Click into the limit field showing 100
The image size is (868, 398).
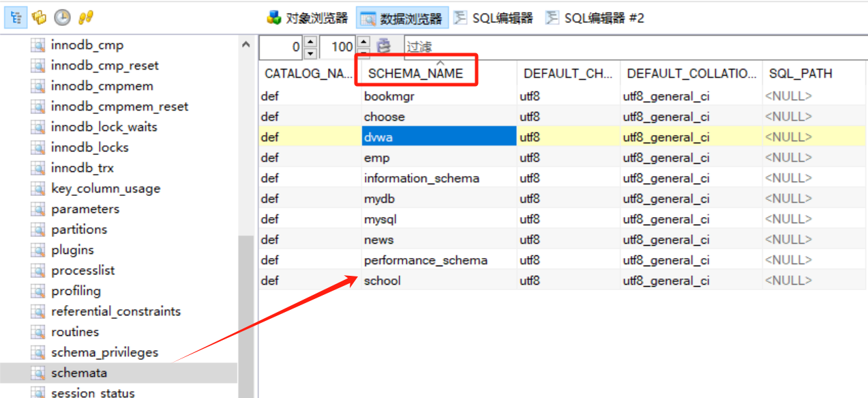[x=338, y=47]
